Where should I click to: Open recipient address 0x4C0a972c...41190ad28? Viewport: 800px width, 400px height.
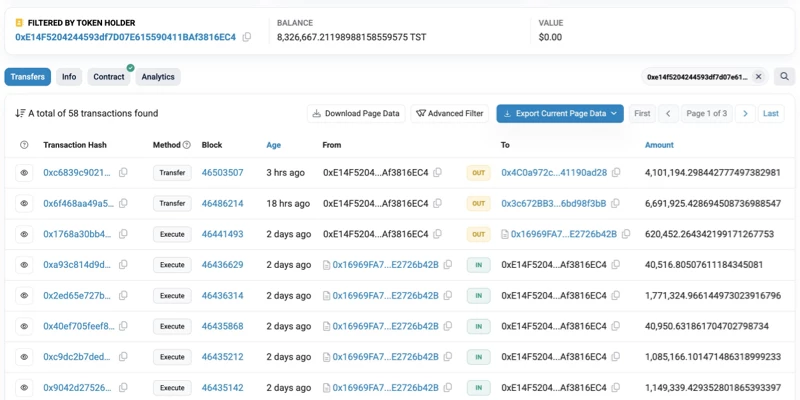[x=554, y=173]
